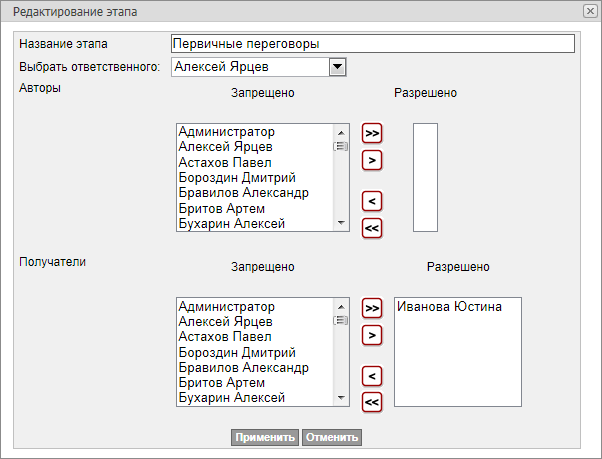
Task: Click the Authors move-all-left (<<) button
Action: tap(372, 228)
